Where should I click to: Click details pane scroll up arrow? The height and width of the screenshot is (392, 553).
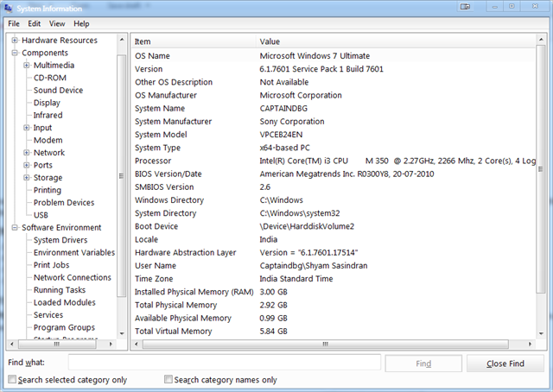541,40
